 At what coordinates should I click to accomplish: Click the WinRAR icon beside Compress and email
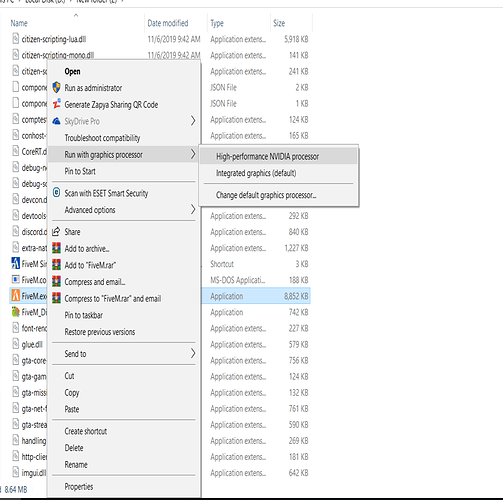pyautogui.click(x=57, y=282)
